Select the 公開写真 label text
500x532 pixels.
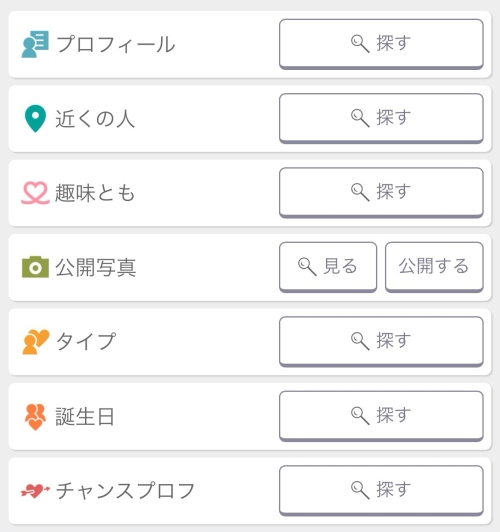pyautogui.click(x=96, y=267)
